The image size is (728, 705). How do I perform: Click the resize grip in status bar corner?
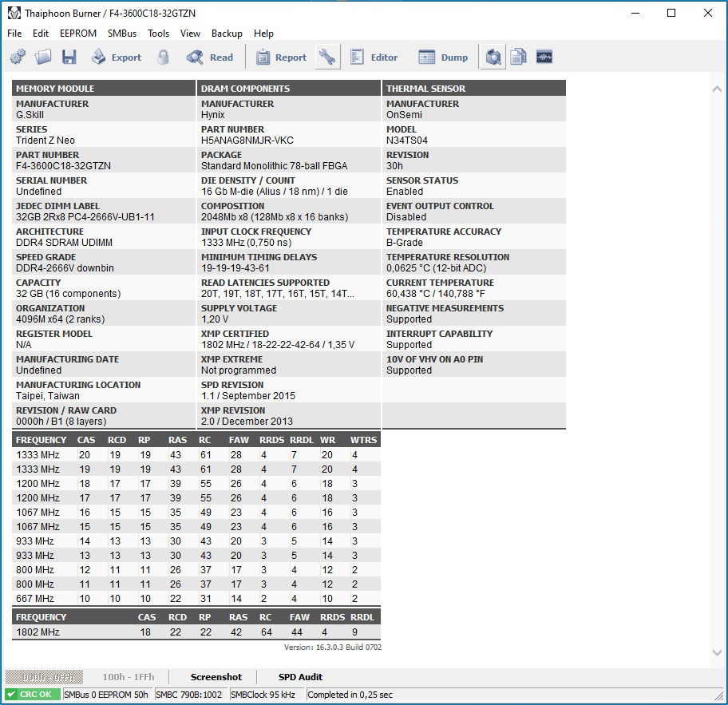click(720, 695)
